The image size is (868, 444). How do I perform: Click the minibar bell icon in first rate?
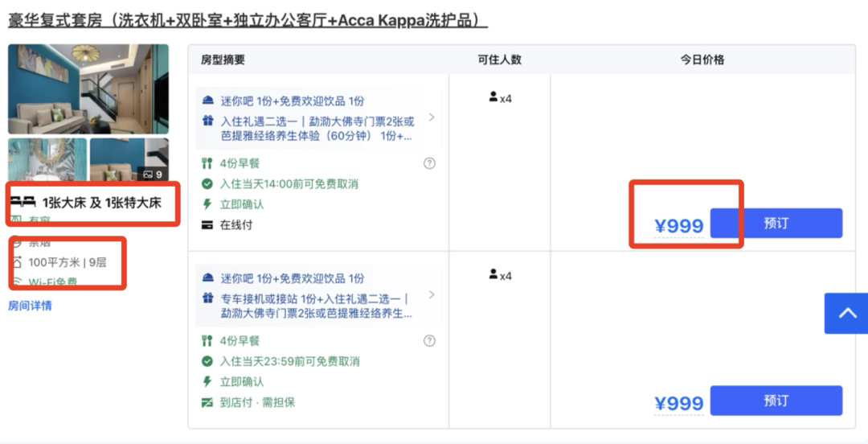click(x=207, y=101)
